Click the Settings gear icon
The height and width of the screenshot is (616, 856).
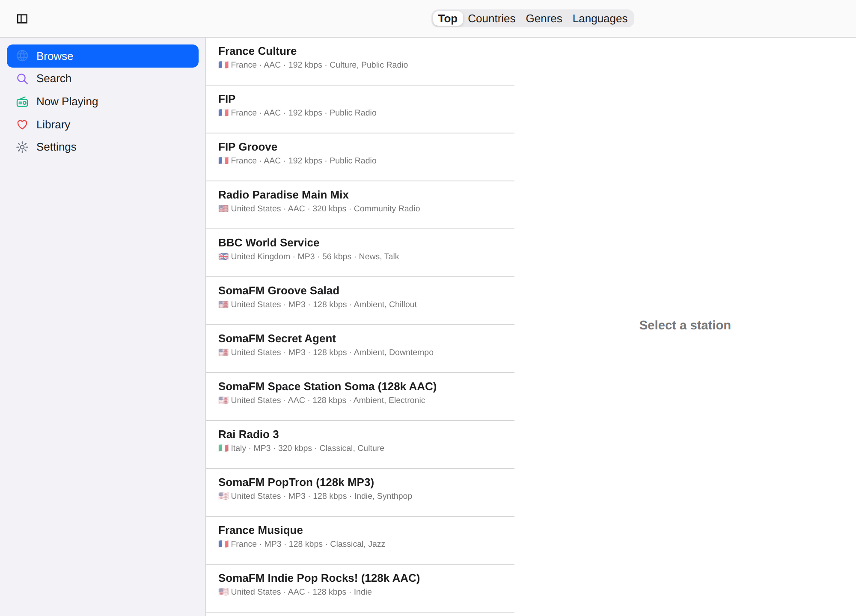[22, 147]
